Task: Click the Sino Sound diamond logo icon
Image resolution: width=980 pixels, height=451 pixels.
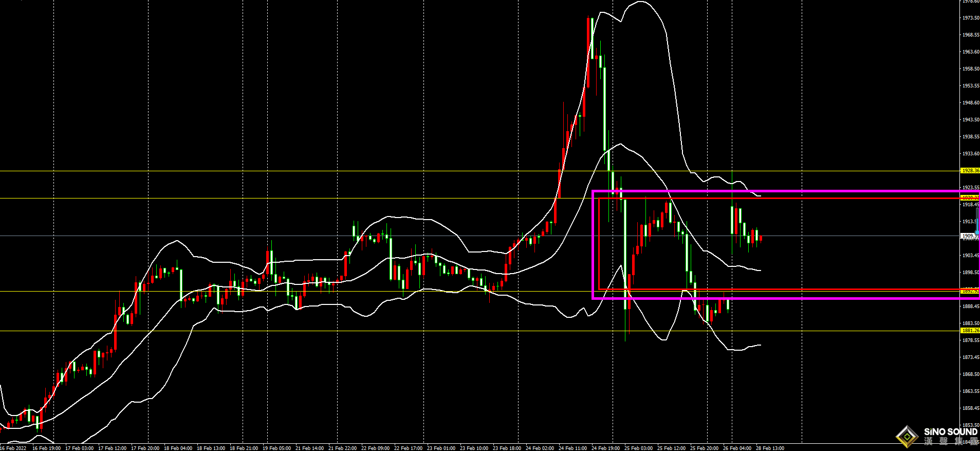Action: click(x=908, y=437)
